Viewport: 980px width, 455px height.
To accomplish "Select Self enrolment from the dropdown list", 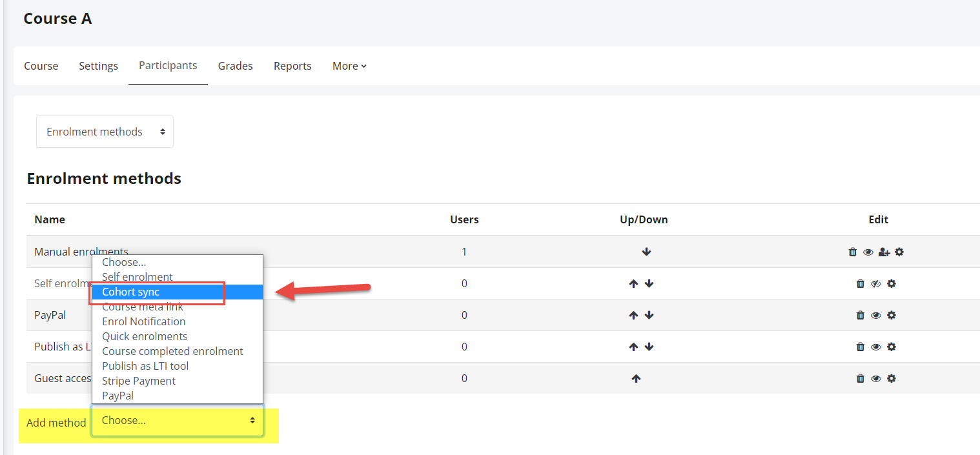I will coord(178,277).
